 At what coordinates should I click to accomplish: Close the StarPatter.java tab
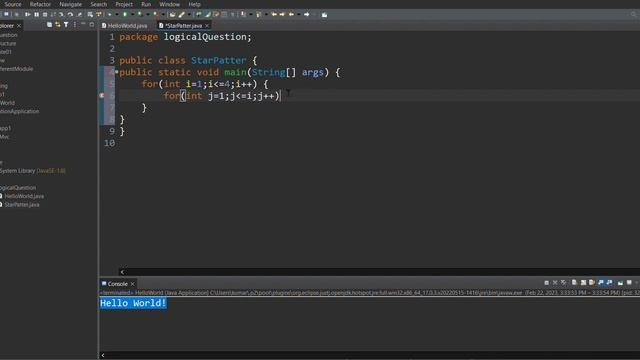point(207,25)
